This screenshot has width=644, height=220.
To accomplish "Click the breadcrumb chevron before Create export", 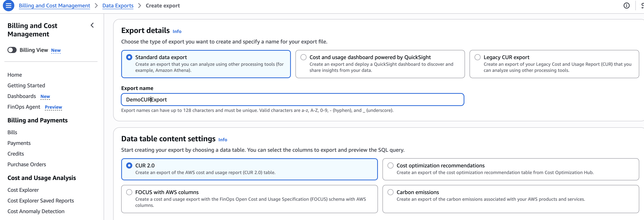I will [x=140, y=6].
